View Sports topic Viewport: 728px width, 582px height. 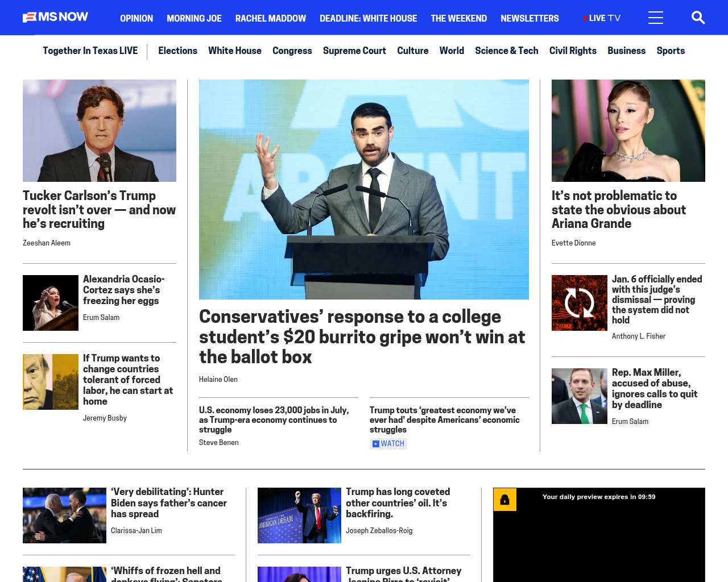click(x=671, y=51)
